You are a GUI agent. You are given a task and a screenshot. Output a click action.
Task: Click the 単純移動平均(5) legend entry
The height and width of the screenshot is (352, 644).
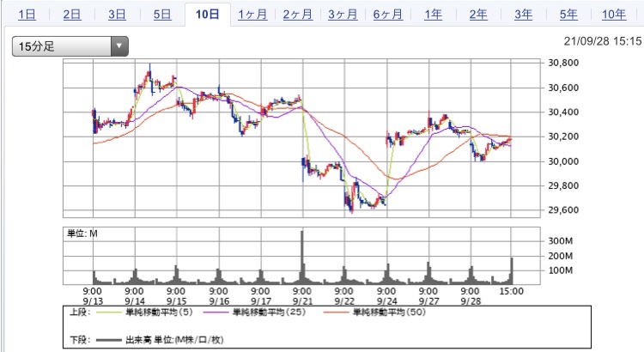(159, 313)
